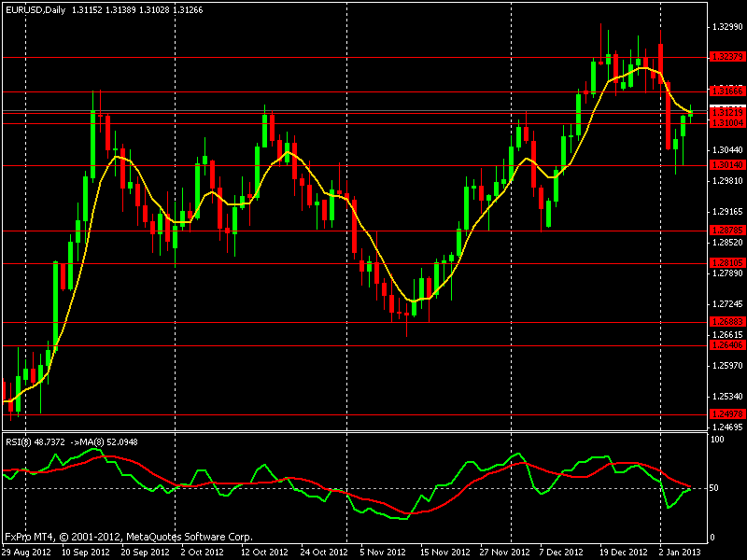Viewport: 747px width, 560px height.
Task: Click the 1.27890 price scale value
Action: [727, 273]
